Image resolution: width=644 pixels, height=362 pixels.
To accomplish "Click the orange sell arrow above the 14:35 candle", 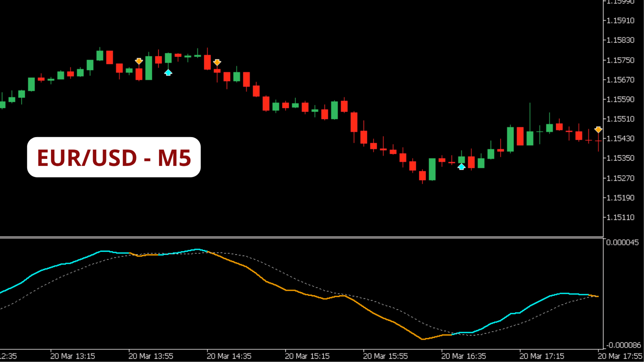I will tap(217, 62).
